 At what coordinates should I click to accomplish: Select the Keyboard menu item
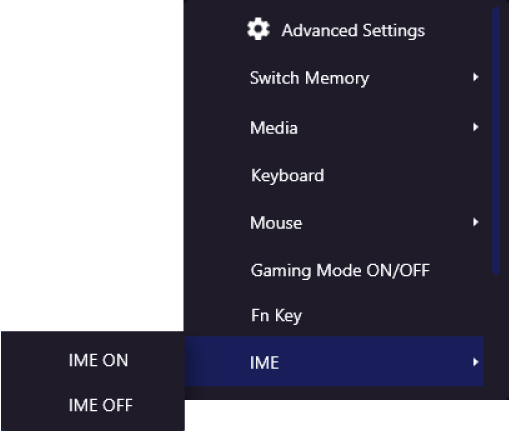(334, 175)
